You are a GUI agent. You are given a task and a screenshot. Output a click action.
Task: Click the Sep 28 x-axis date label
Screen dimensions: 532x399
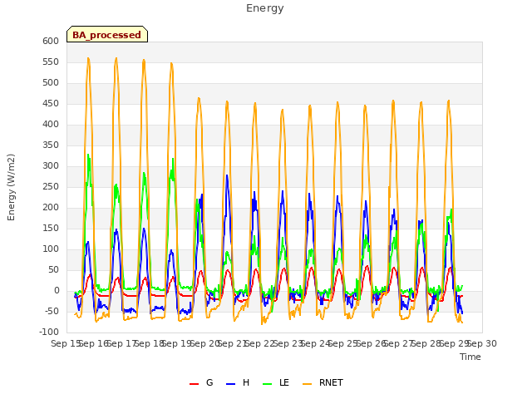point(426,343)
